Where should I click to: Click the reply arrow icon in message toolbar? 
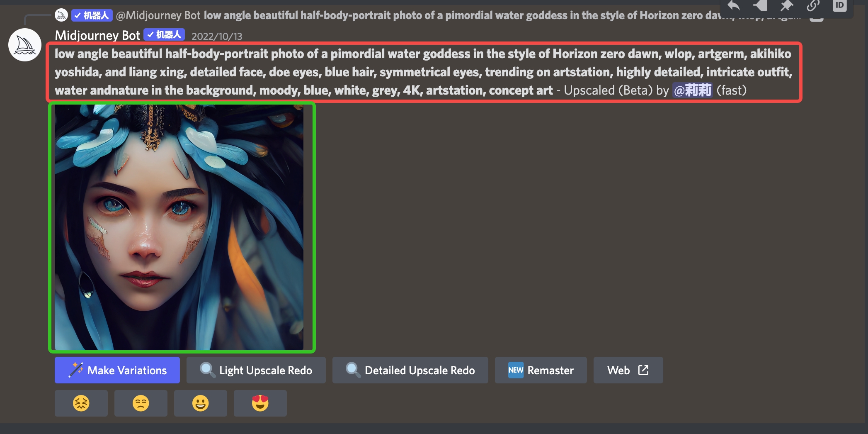click(734, 5)
